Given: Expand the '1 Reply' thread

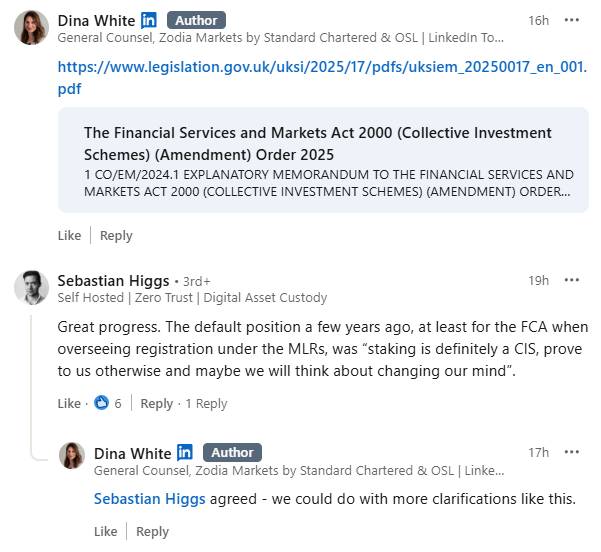Looking at the screenshot, I should [x=207, y=403].
